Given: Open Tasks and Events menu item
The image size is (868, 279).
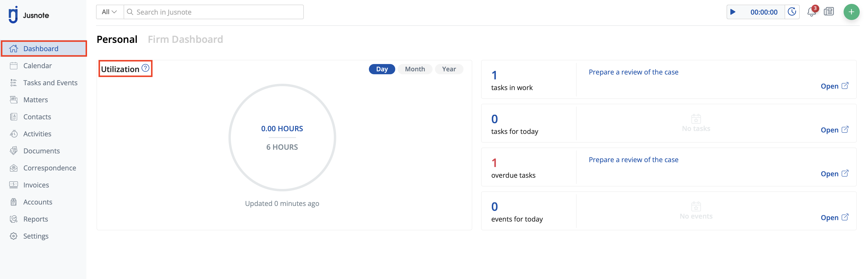Looking at the screenshot, I should (43, 83).
